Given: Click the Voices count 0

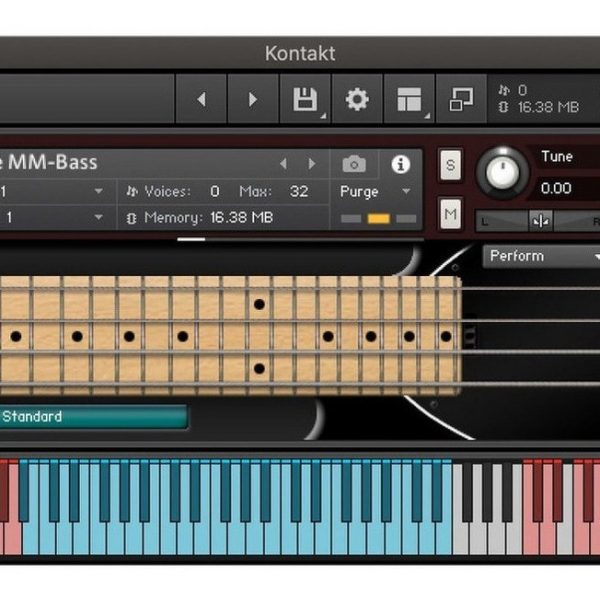Looking at the screenshot, I should pos(215,191).
